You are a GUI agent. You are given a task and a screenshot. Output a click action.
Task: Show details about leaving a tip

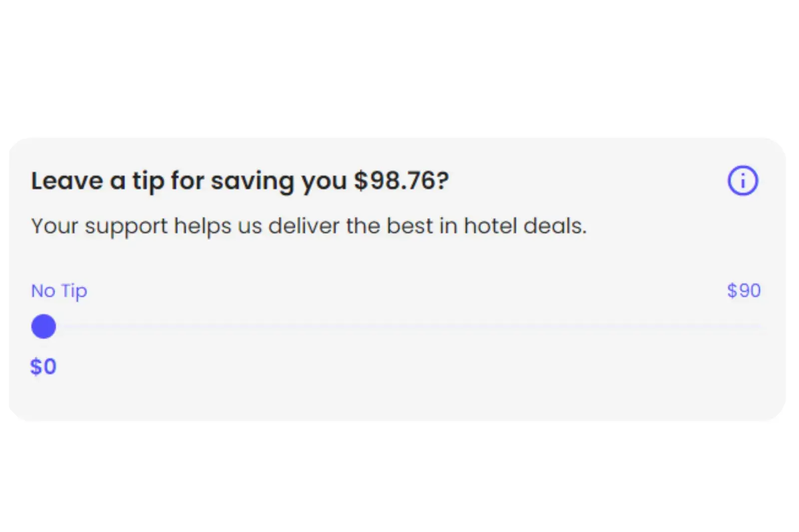(743, 181)
